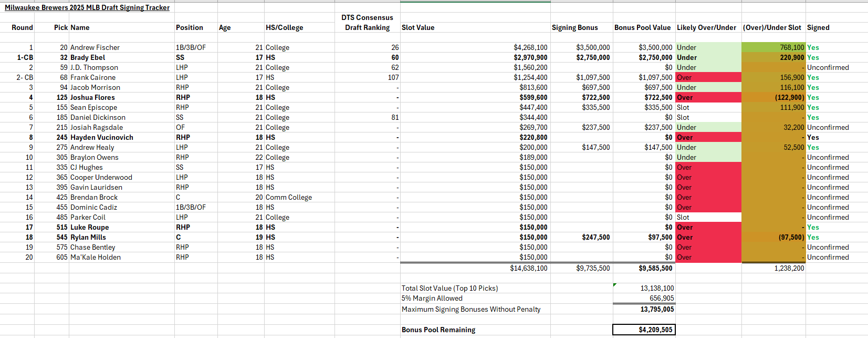Select the Unconfirmed status for J.D. Thompson
The width and height of the screenshot is (868, 338).
(x=828, y=68)
